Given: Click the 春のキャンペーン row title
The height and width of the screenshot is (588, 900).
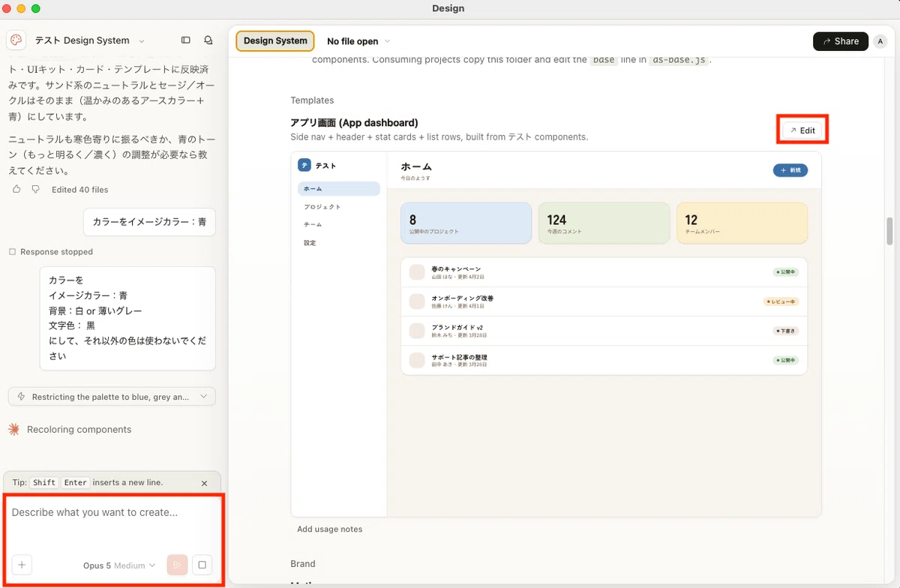Looking at the screenshot, I should point(456,268).
